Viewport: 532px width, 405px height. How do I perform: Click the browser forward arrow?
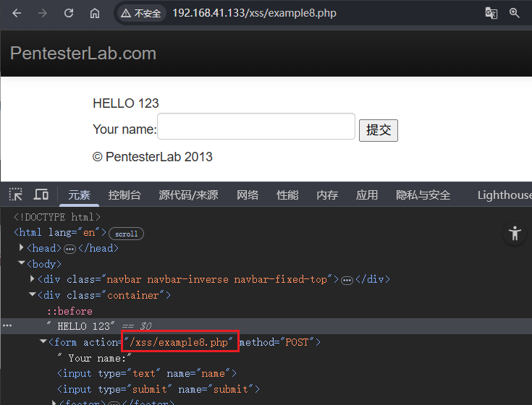[43, 13]
